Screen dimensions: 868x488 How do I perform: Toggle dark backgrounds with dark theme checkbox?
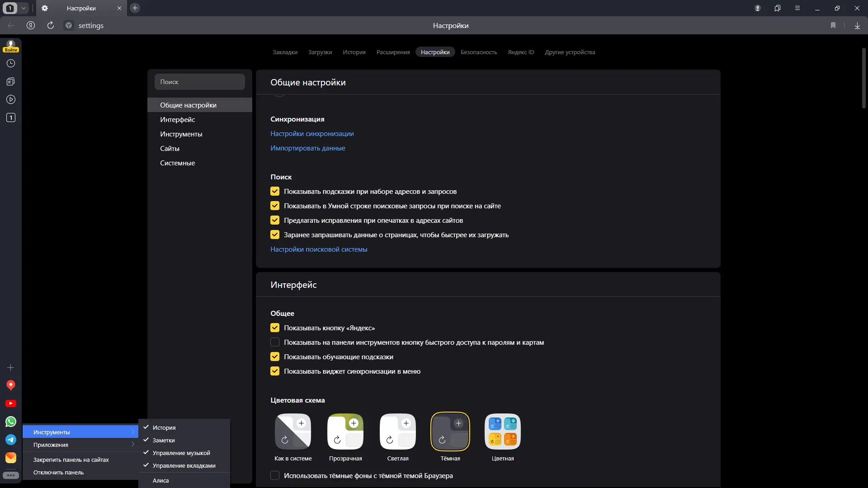coord(275,475)
